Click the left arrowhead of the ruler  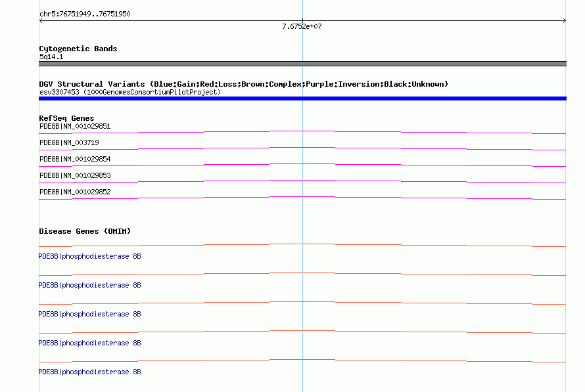(41, 21)
